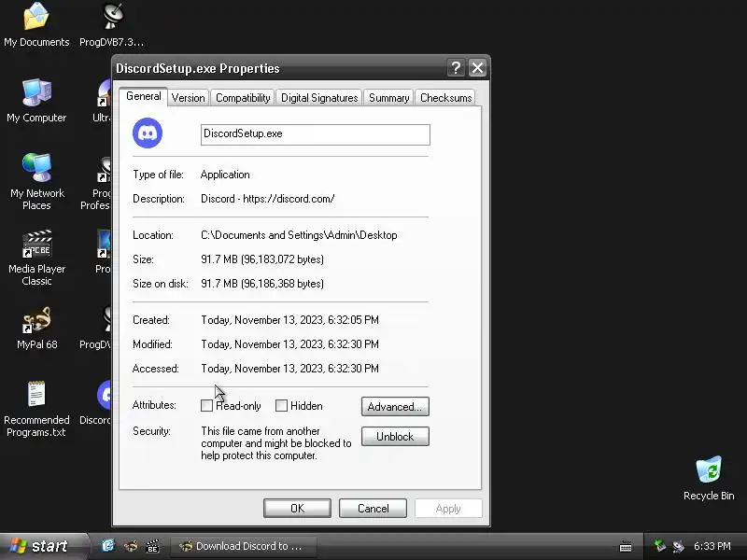Image resolution: width=747 pixels, height=560 pixels.
Task: Click the security warning message text
Action: 276,443
